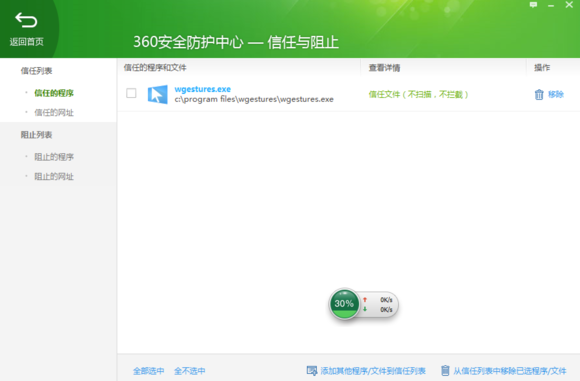Minimize the 360 window
This screenshot has height=381, width=580.
(x=551, y=6)
